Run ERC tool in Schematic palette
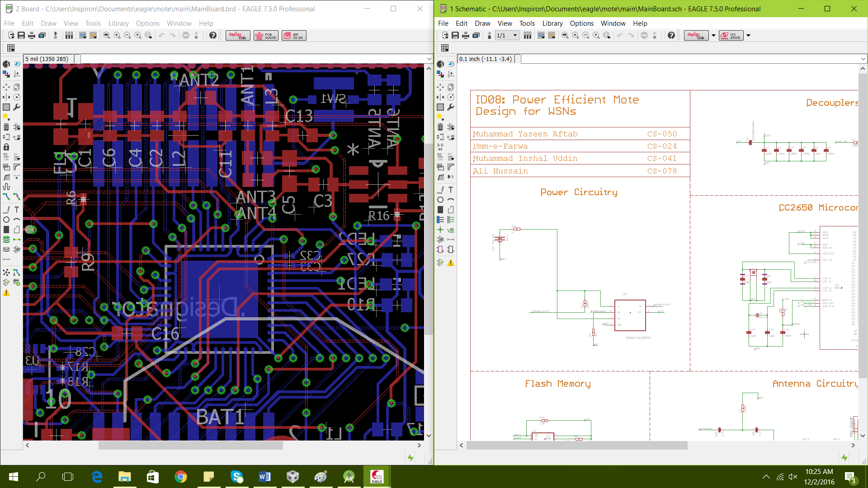868x488 pixels. (x=440, y=263)
